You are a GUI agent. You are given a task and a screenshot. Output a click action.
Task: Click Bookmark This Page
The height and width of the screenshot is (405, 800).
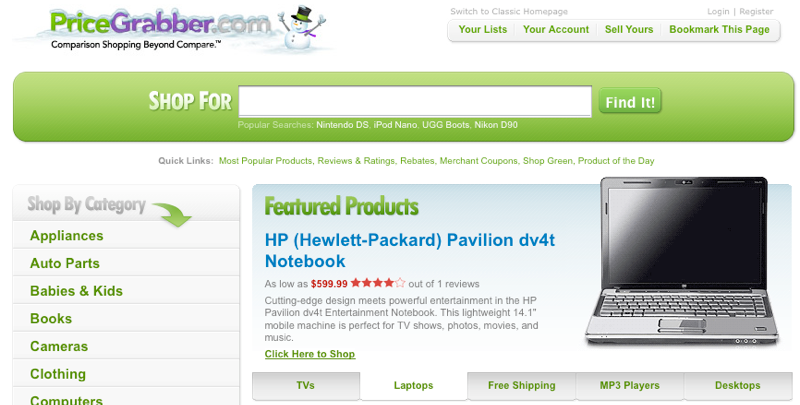click(719, 30)
